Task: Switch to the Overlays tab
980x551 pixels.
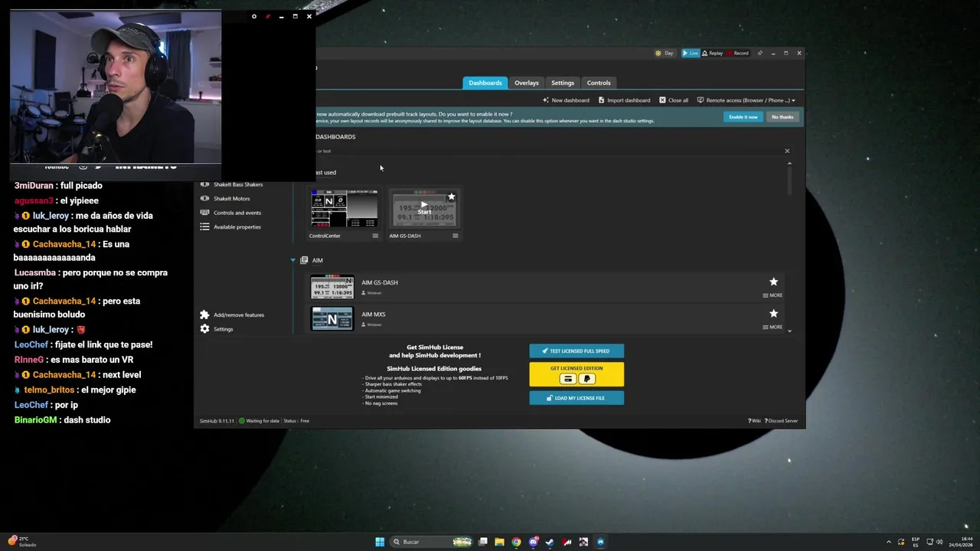Action: click(x=527, y=83)
